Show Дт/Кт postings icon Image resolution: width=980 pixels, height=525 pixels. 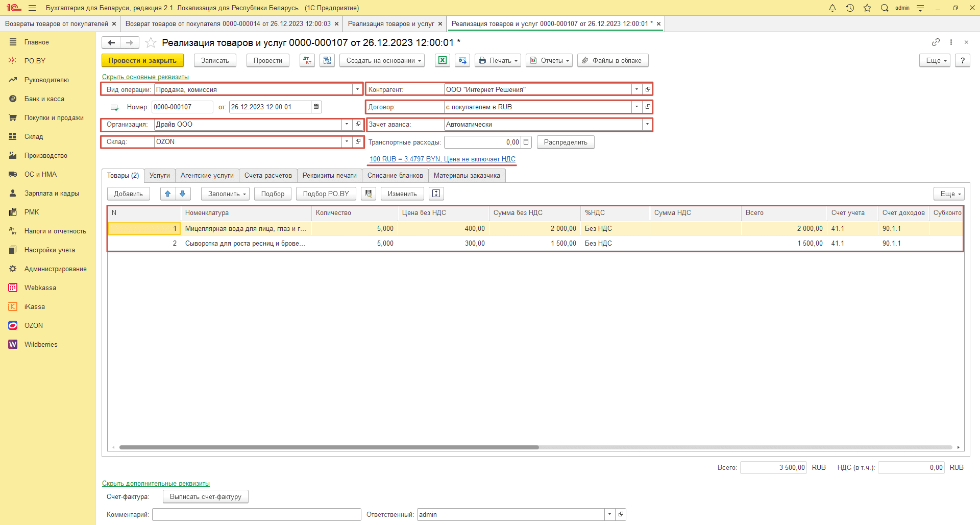(x=307, y=60)
